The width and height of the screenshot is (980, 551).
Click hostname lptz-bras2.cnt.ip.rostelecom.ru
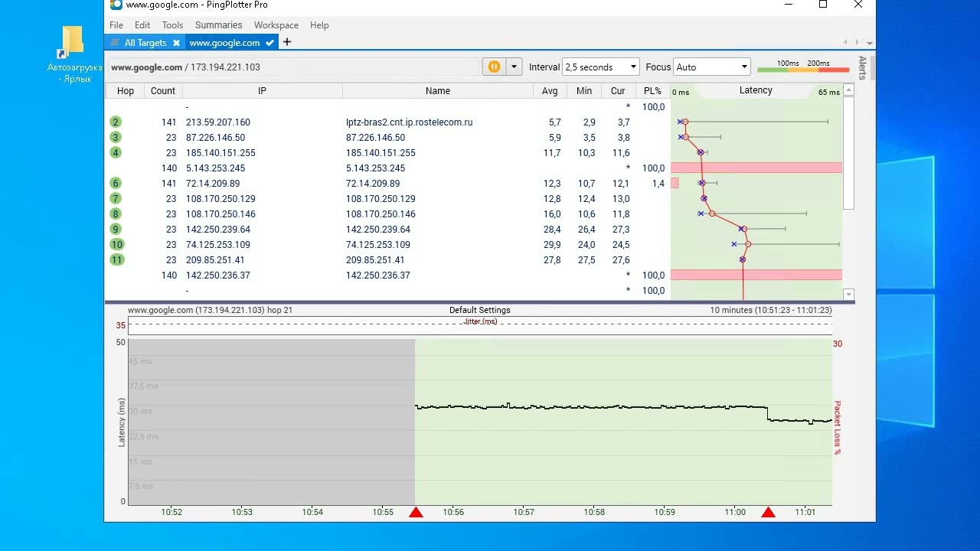click(409, 122)
